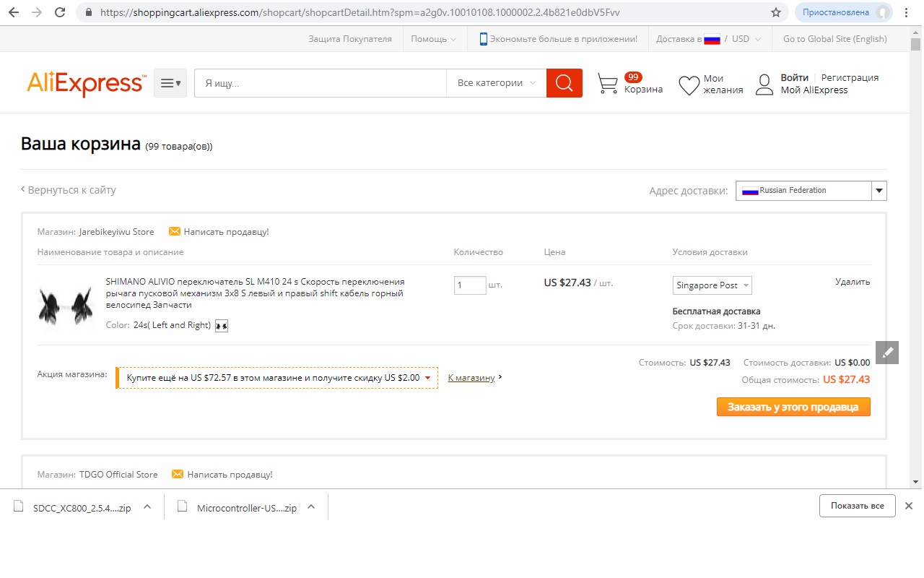Click the Корзина text label

tap(643, 90)
